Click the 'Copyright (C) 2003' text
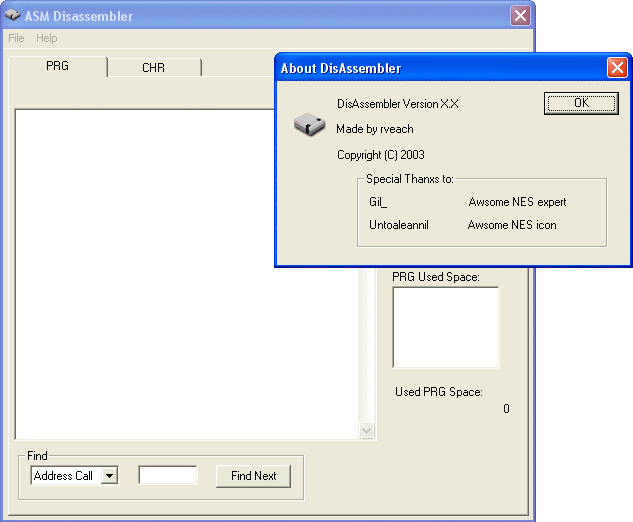Image resolution: width=633 pixels, height=522 pixels. pos(381,155)
